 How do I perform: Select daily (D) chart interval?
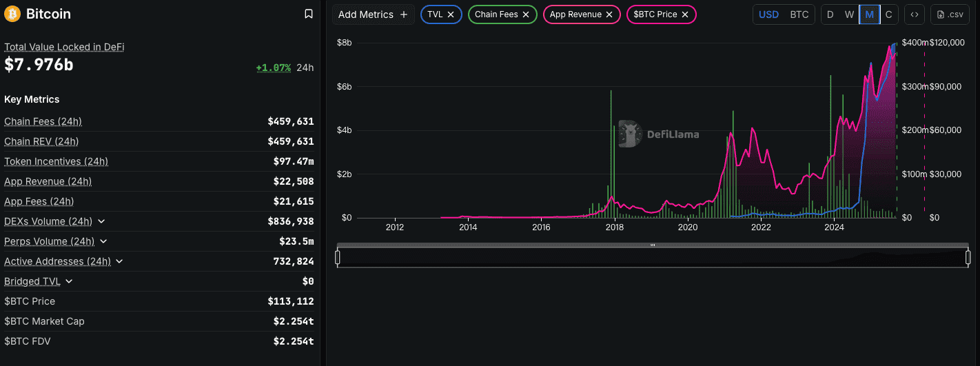click(x=830, y=14)
